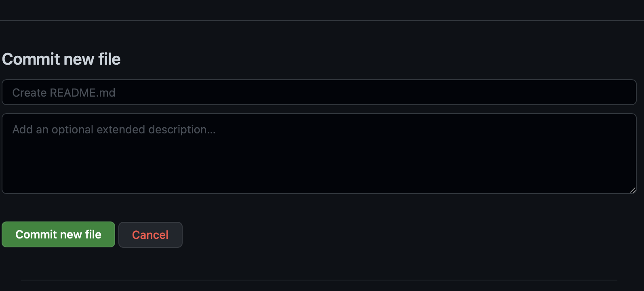Click the green Commit new file button
644x291 pixels.
click(58, 234)
